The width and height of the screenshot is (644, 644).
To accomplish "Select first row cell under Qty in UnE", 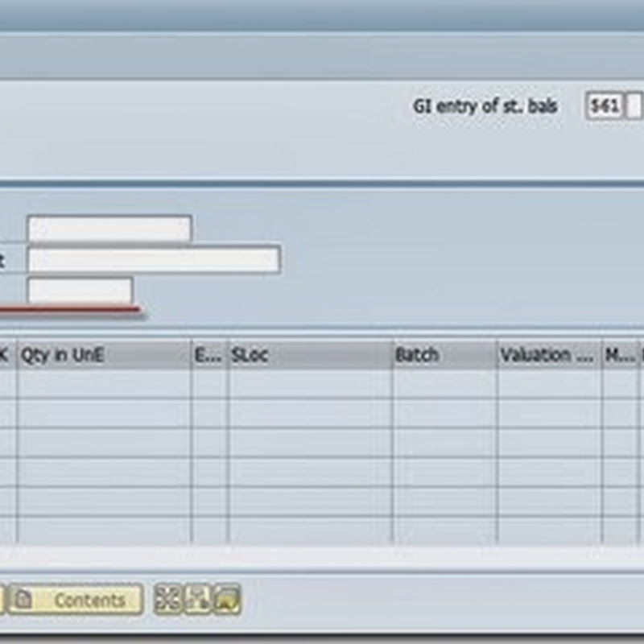I will tap(105, 384).
